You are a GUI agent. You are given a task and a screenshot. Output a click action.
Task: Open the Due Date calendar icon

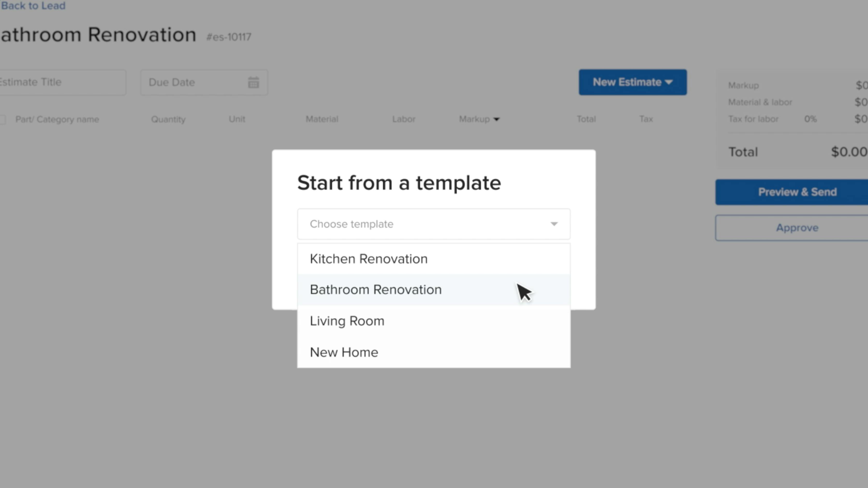253,82
